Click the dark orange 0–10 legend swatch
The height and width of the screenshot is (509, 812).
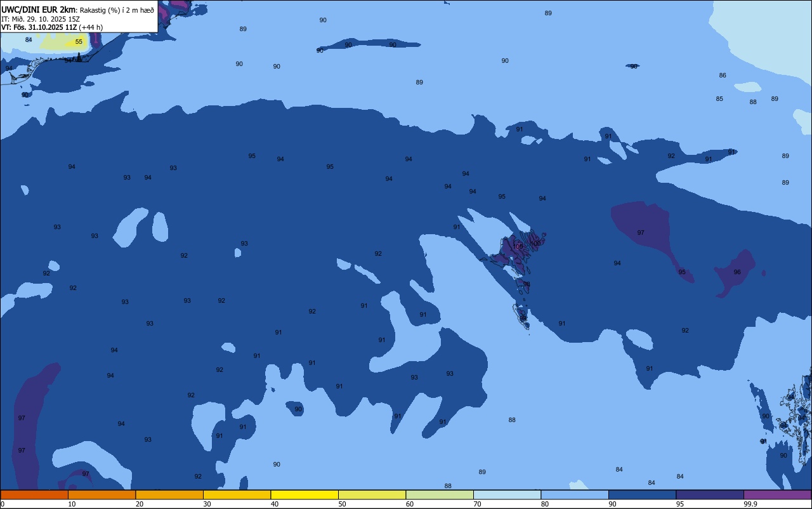[x=34, y=494]
